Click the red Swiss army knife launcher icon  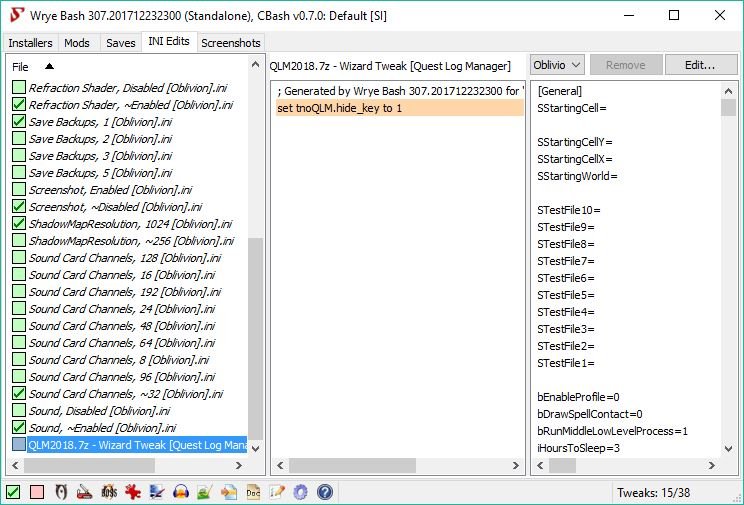tap(85, 492)
